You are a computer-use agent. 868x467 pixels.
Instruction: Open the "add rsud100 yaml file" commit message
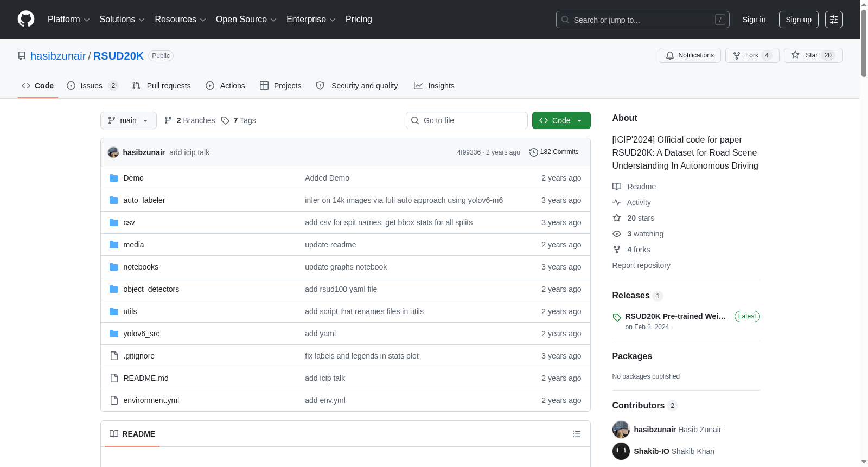click(x=341, y=289)
